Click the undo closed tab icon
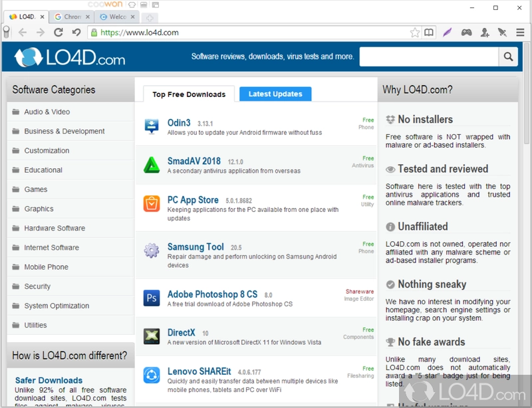 coord(76,33)
